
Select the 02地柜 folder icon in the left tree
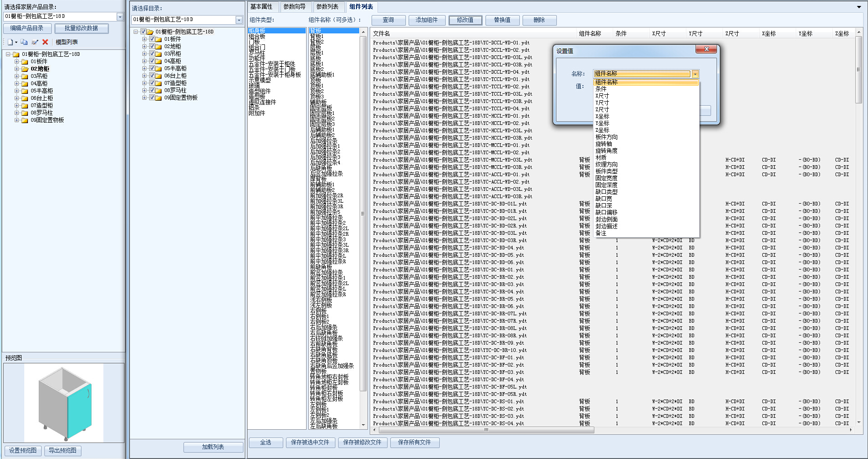tap(25, 69)
